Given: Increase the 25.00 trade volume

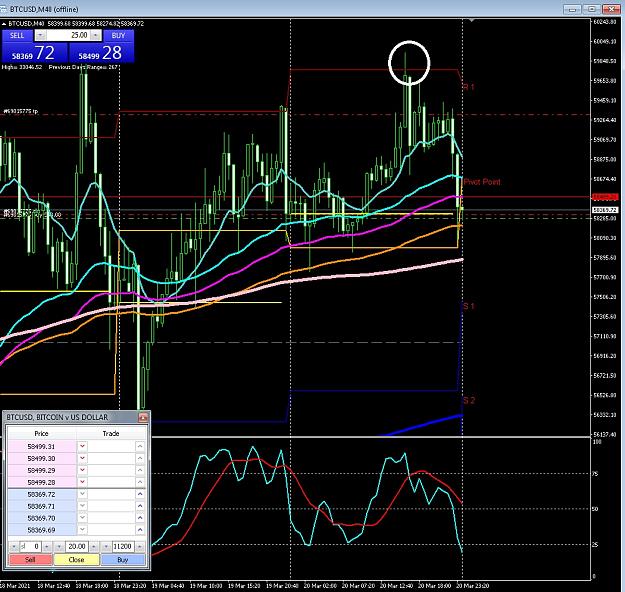Looking at the screenshot, I should [x=96, y=35].
